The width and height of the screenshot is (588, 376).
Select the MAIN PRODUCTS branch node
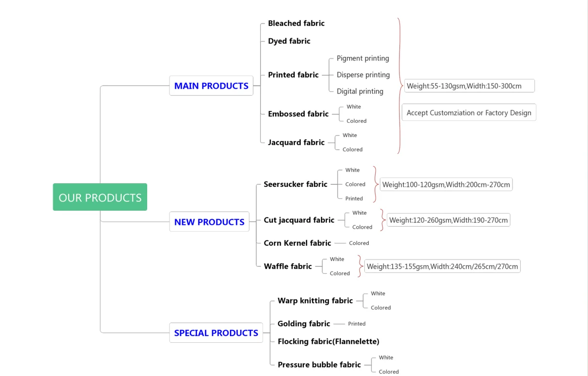[x=211, y=86]
